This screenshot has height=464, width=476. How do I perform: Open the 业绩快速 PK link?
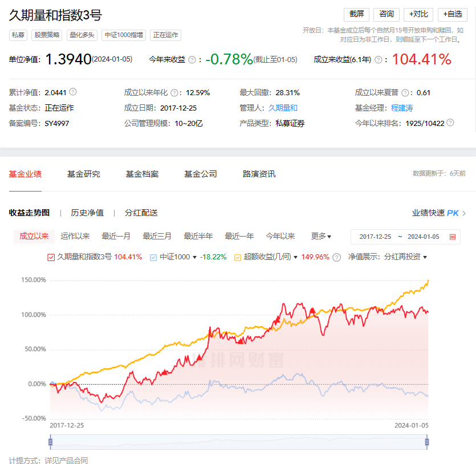tap(436, 213)
